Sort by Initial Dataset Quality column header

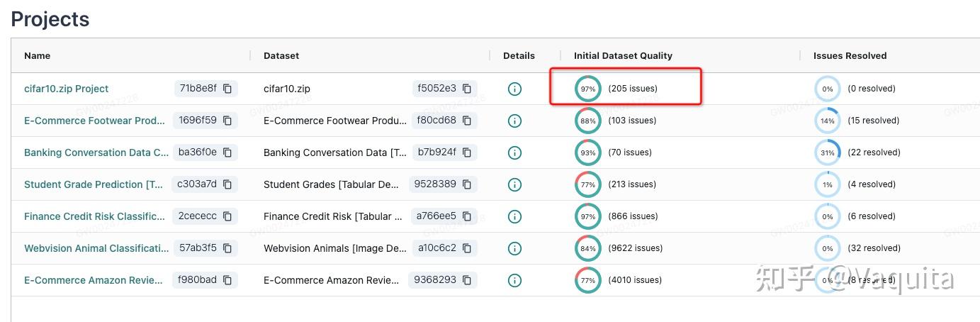point(623,55)
